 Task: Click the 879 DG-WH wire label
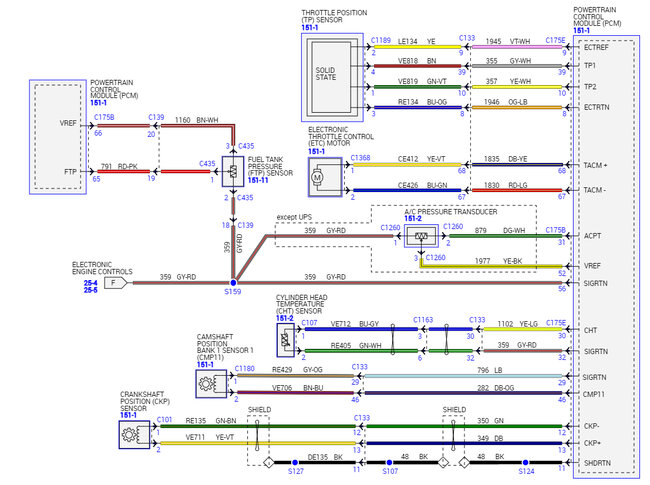pyautogui.click(x=500, y=230)
